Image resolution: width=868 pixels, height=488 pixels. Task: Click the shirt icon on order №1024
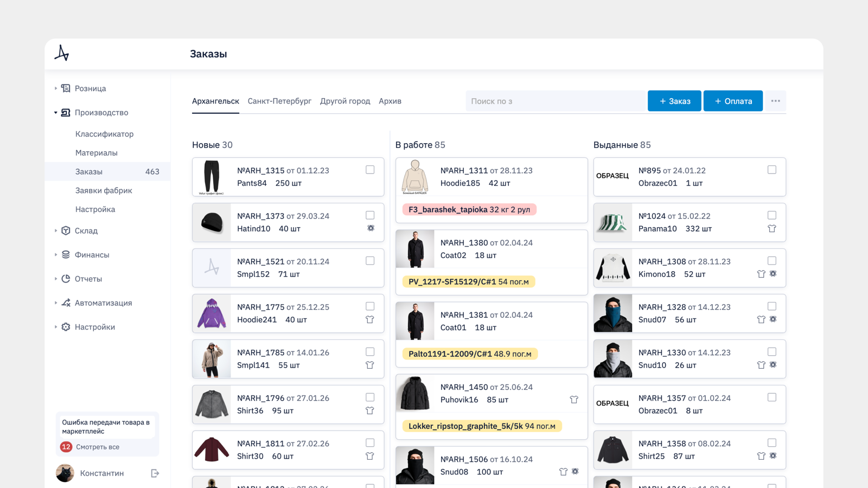pyautogui.click(x=772, y=228)
